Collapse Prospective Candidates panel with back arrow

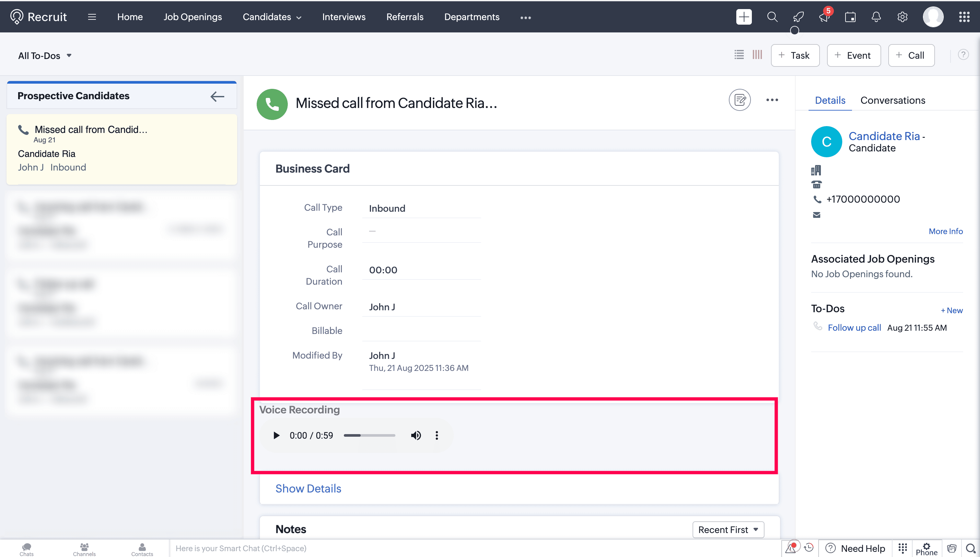tap(217, 96)
